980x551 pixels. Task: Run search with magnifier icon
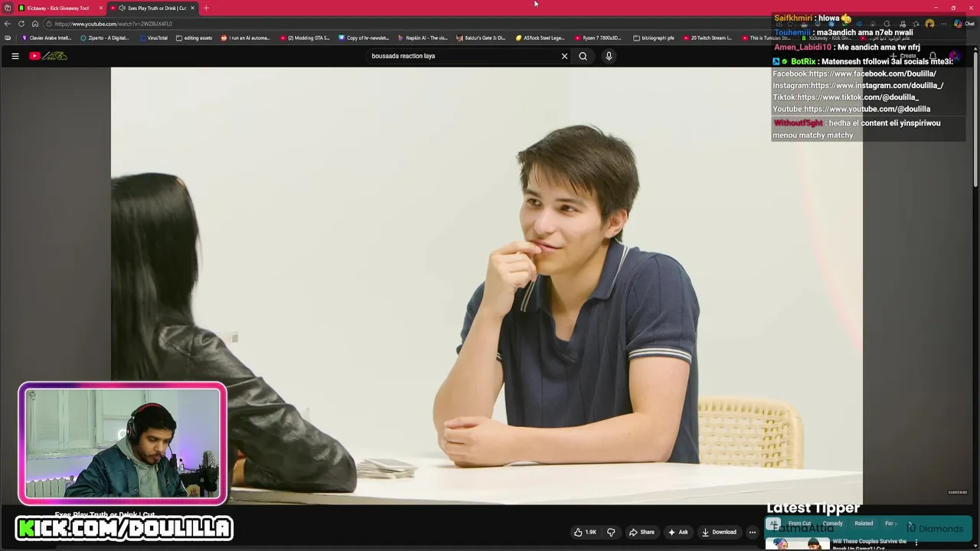pyautogui.click(x=583, y=56)
